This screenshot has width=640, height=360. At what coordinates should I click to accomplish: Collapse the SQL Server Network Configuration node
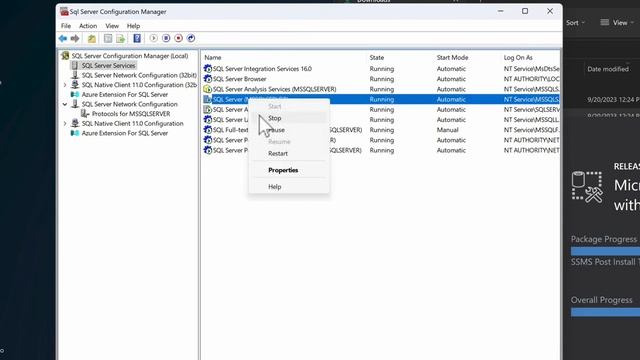(65, 104)
